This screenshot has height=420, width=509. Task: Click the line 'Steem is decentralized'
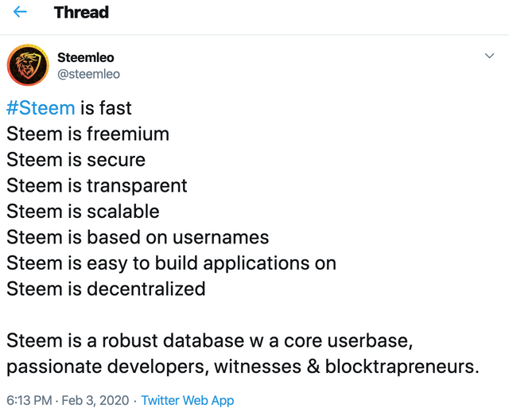(x=106, y=289)
